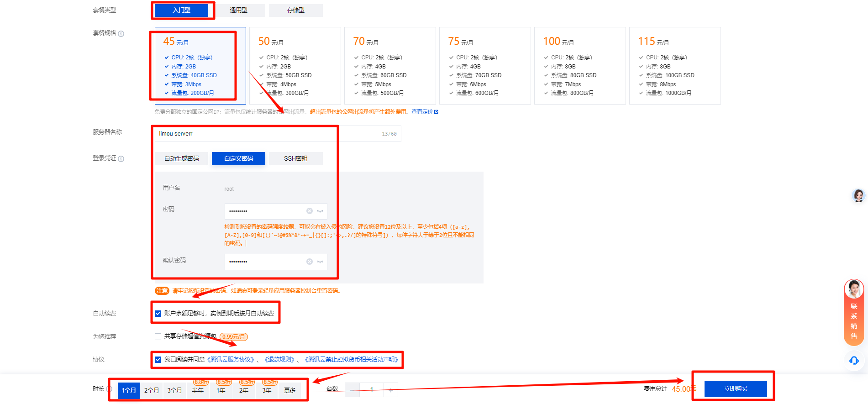Uncheck the 自动续费 auto-renew checkbox
This screenshot has height=404, width=868.
tap(158, 314)
